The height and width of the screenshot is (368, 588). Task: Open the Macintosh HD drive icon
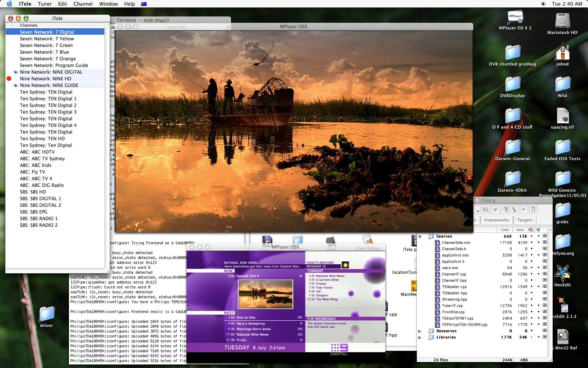562,21
